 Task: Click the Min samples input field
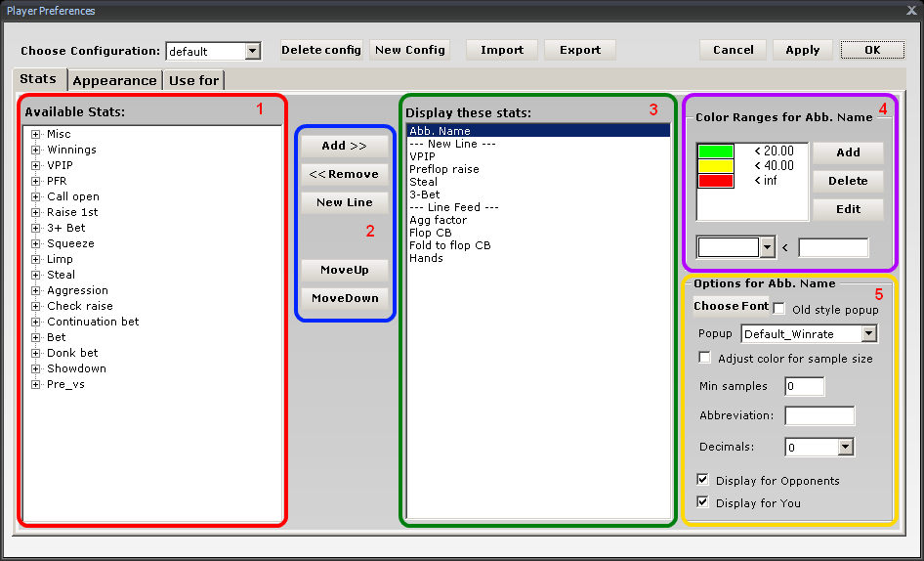[805, 386]
